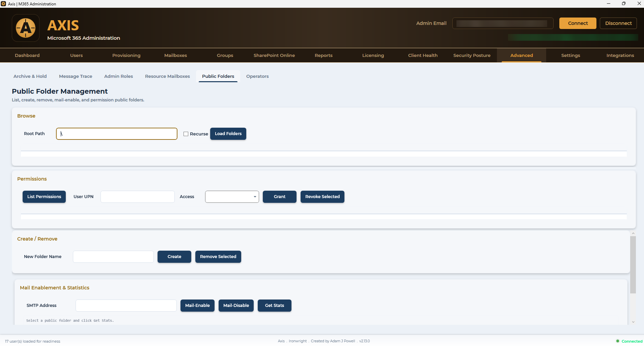Open the Licensing tab
The height and width of the screenshot is (346, 644).
(373, 55)
